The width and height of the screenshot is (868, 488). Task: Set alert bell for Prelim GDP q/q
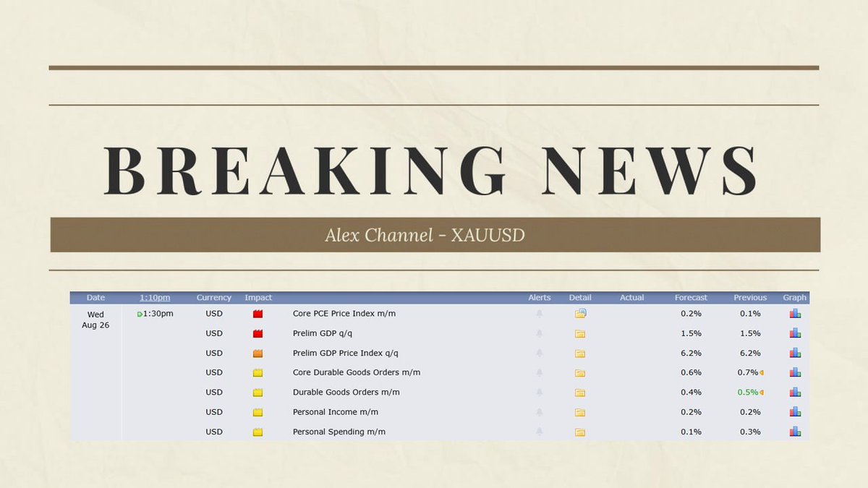pos(540,333)
